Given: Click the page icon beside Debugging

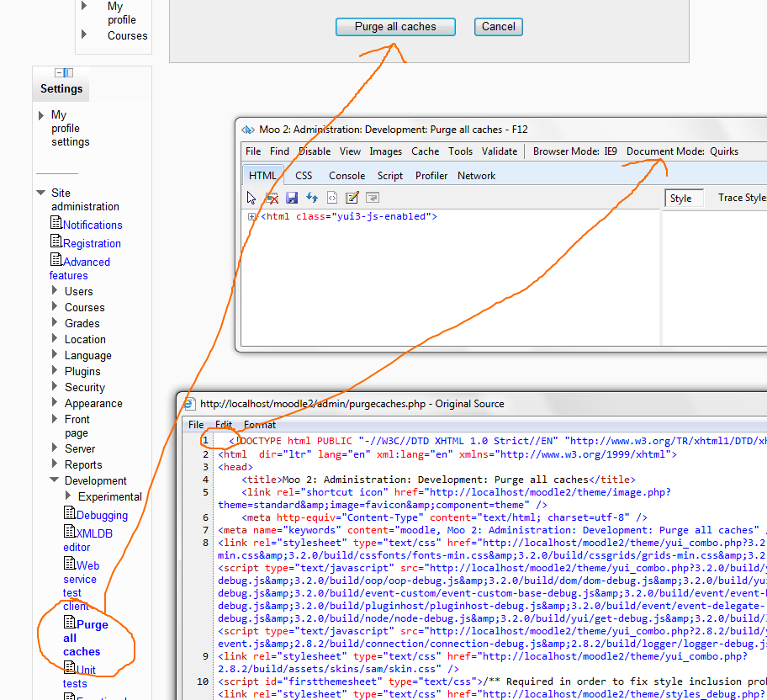Looking at the screenshot, I should [70, 512].
